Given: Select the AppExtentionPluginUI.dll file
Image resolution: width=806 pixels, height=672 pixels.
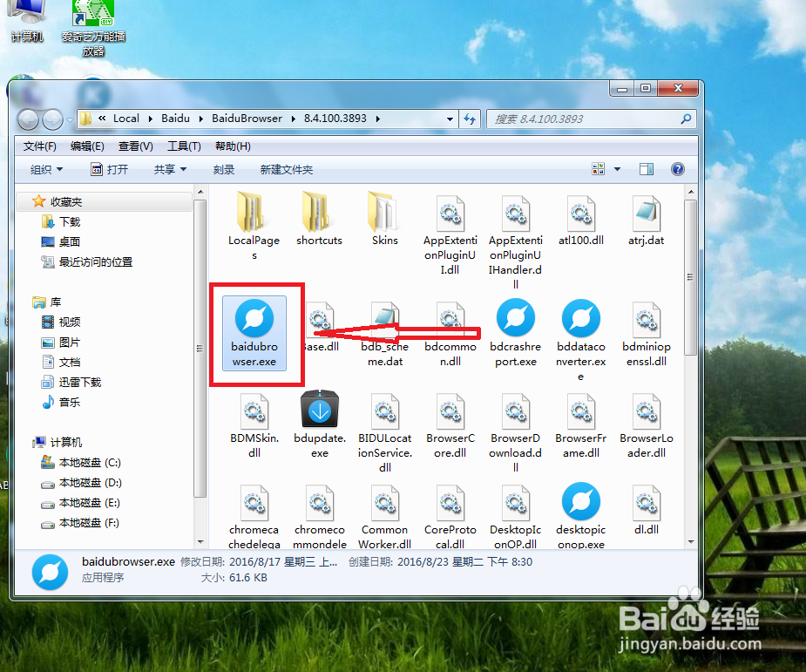Looking at the screenshot, I should coord(450,234).
